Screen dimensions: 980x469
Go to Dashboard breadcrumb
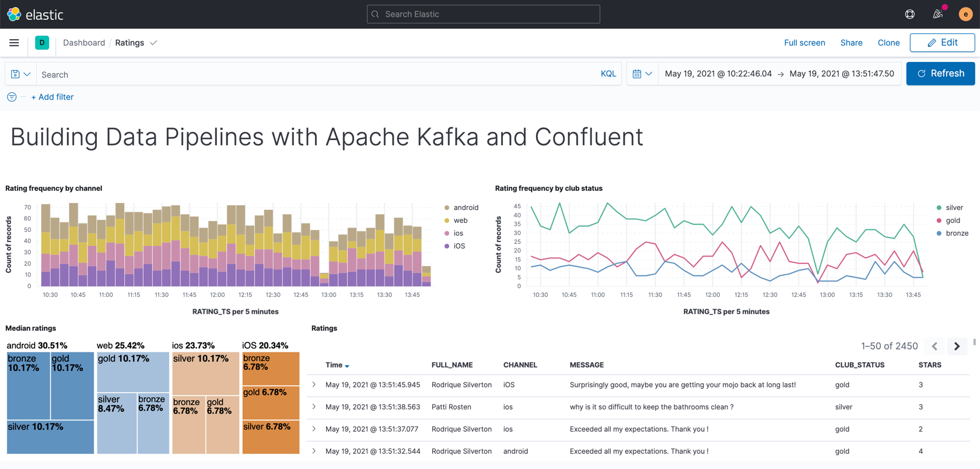pos(84,43)
